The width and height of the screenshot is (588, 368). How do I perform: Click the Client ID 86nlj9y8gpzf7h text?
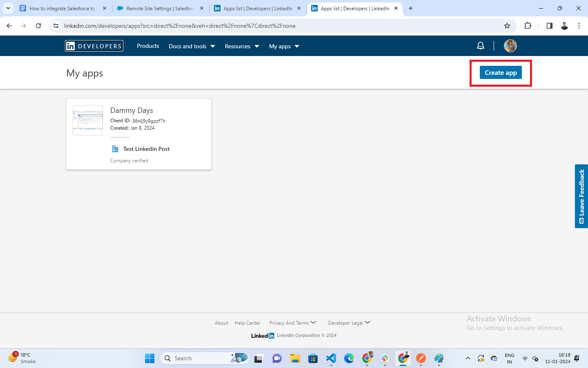pos(138,121)
